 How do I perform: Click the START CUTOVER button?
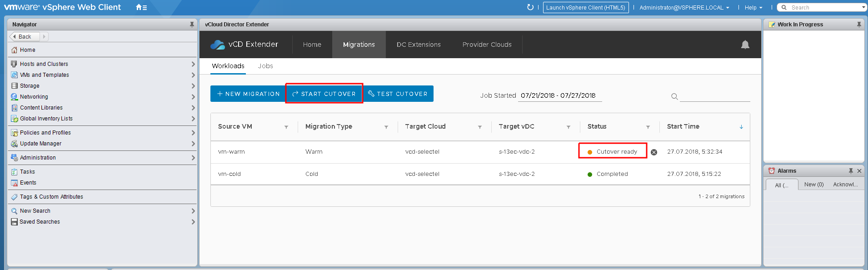(x=324, y=94)
